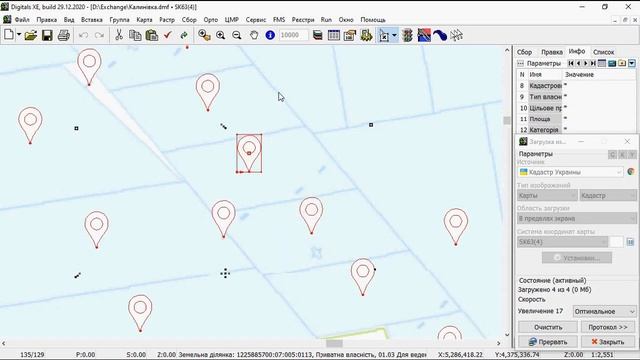This screenshot has height=360, width=640.
Task: Open the Растр menu
Action: [x=167, y=20]
